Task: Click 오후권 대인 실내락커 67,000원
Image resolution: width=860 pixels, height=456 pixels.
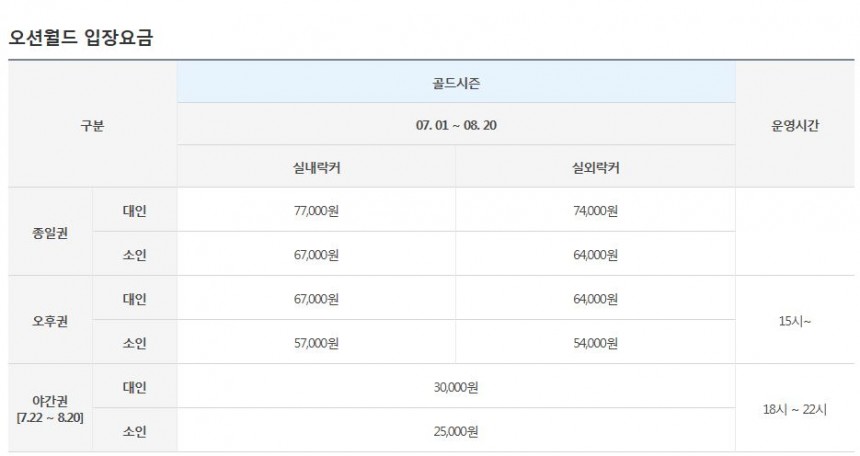Action: pos(316,299)
